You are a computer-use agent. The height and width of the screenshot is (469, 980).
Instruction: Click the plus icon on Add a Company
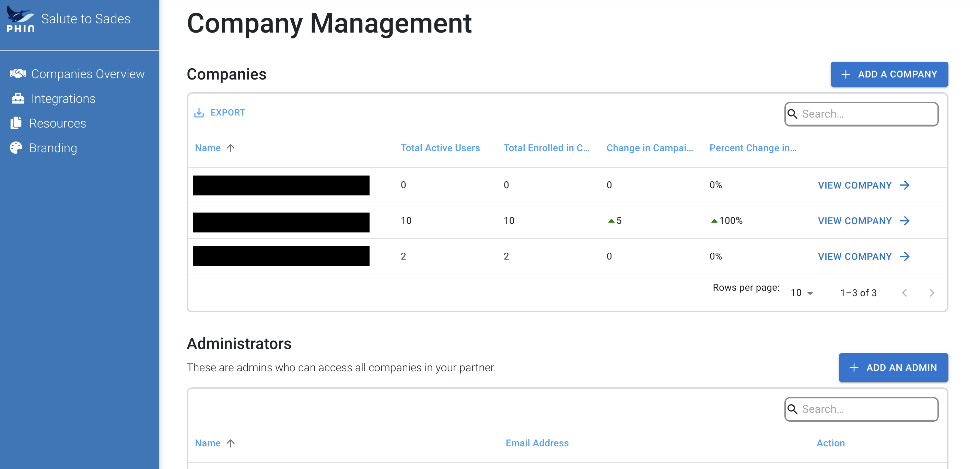(845, 74)
